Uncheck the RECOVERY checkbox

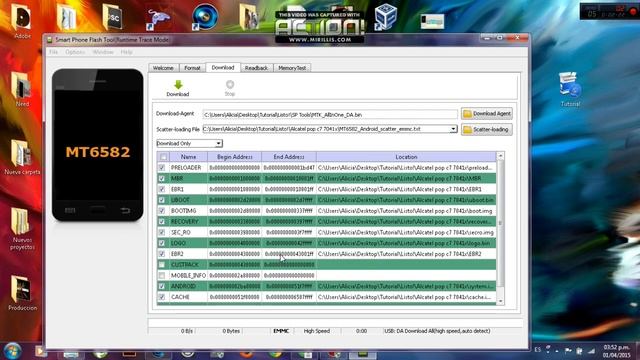tap(162, 222)
